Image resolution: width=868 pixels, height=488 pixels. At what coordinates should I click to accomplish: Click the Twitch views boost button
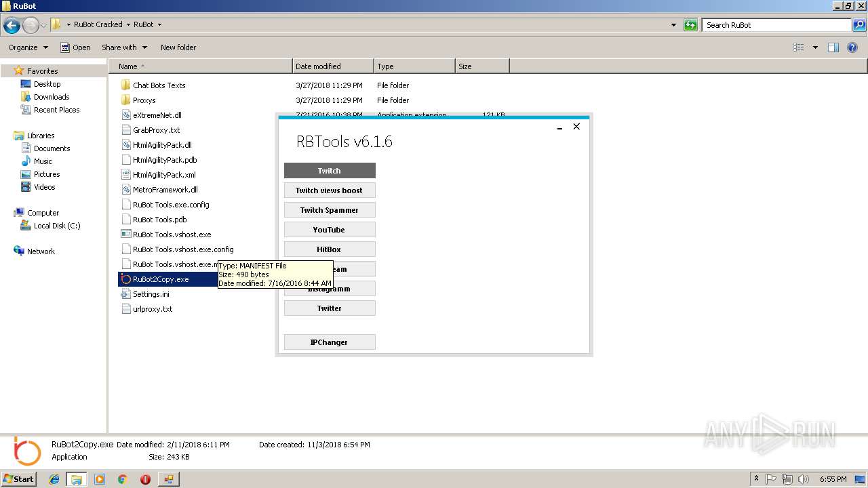pyautogui.click(x=330, y=190)
